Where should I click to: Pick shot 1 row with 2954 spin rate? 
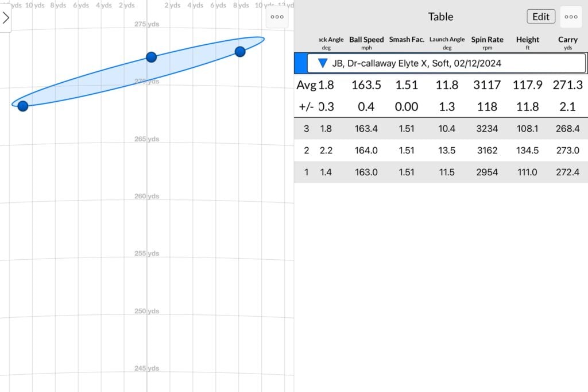point(440,172)
